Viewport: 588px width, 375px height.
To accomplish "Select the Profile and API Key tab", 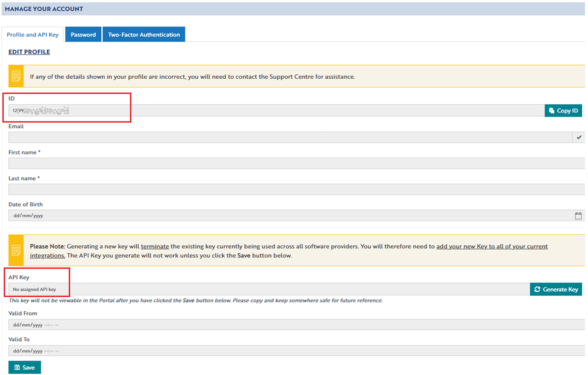I will (32, 34).
